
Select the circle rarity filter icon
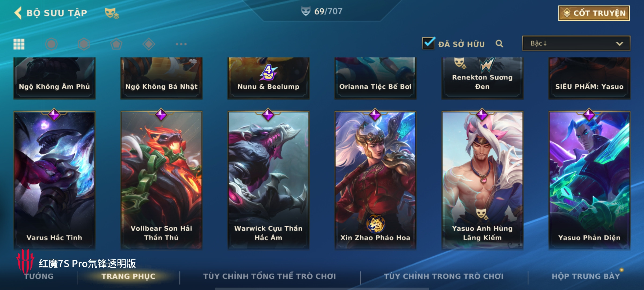pyautogui.click(x=51, y=44)
